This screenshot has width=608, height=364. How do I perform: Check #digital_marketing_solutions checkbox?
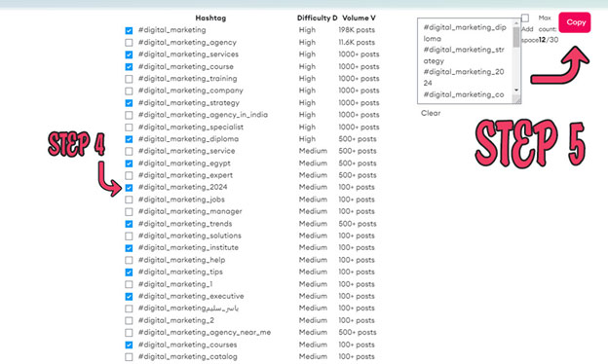pyautogui.click(x=129, y=237)
